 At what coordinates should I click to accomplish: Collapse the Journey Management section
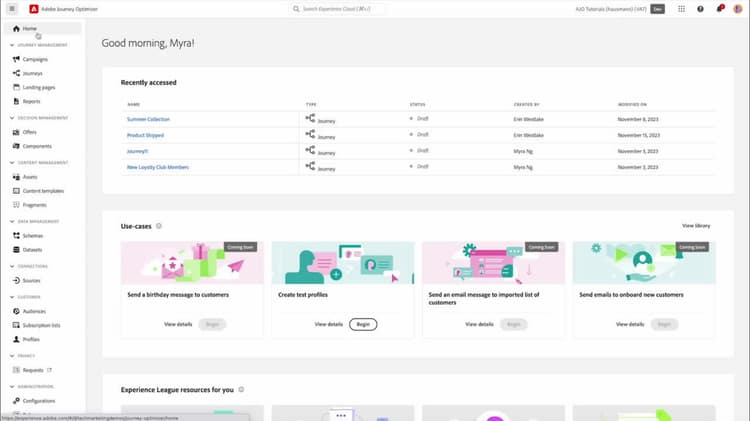pyautogui.click(x=12, y=45)
